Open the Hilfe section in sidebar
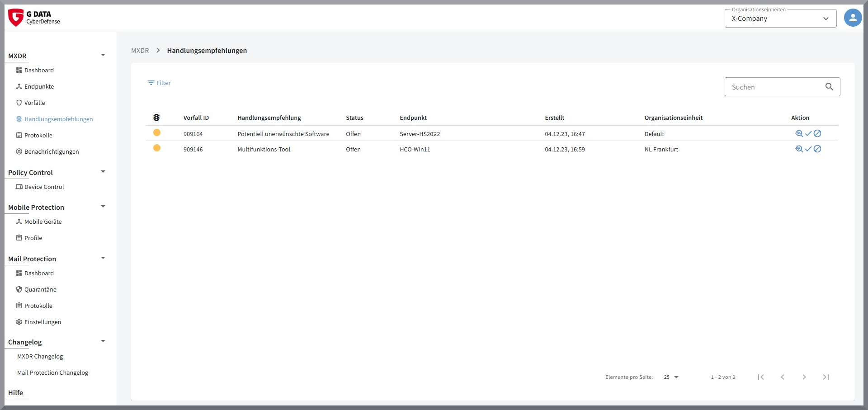The image size is (868, 410). [x=15, y=392]
